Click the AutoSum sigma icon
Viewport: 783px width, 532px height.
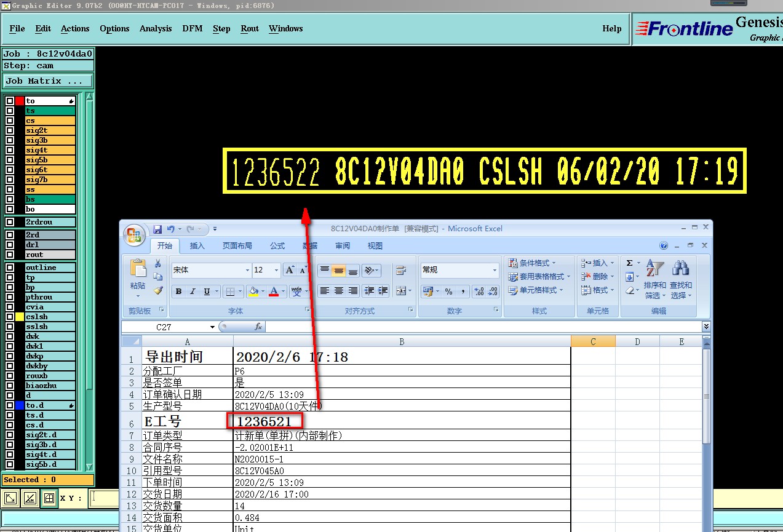[629, 263]
